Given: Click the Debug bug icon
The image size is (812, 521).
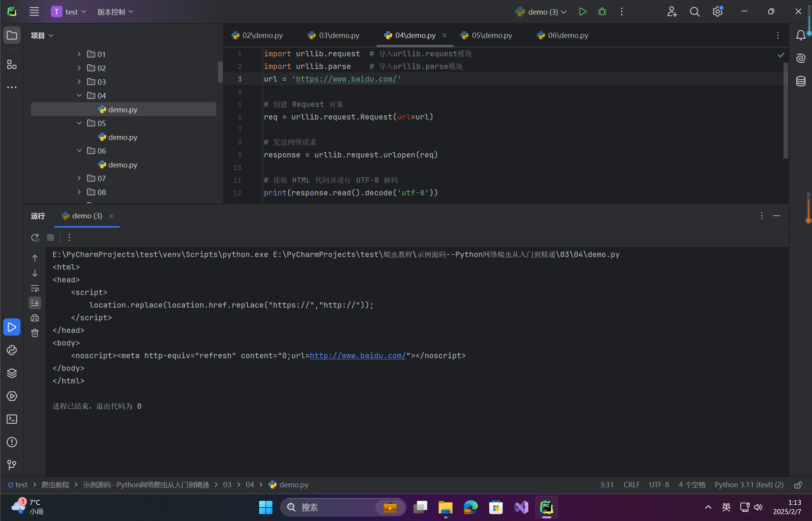Looking at the screenshot, I should [602, 12].
